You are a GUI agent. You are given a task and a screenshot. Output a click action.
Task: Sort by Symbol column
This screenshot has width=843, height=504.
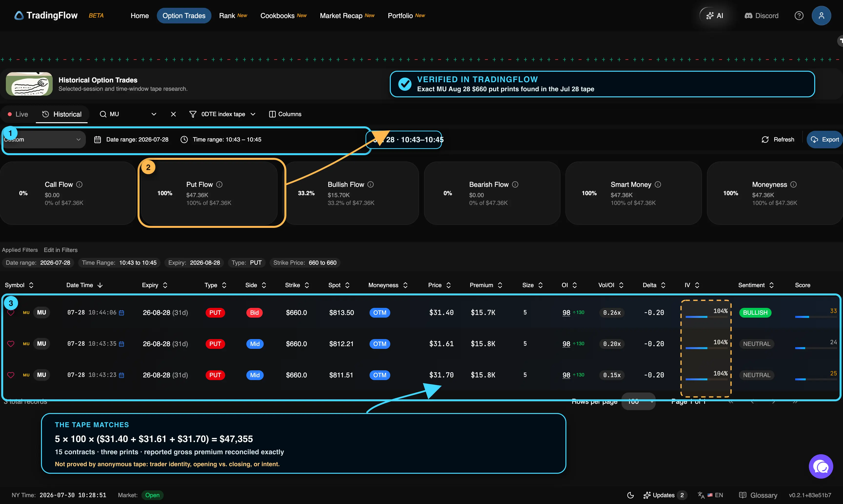pos(19,285)
